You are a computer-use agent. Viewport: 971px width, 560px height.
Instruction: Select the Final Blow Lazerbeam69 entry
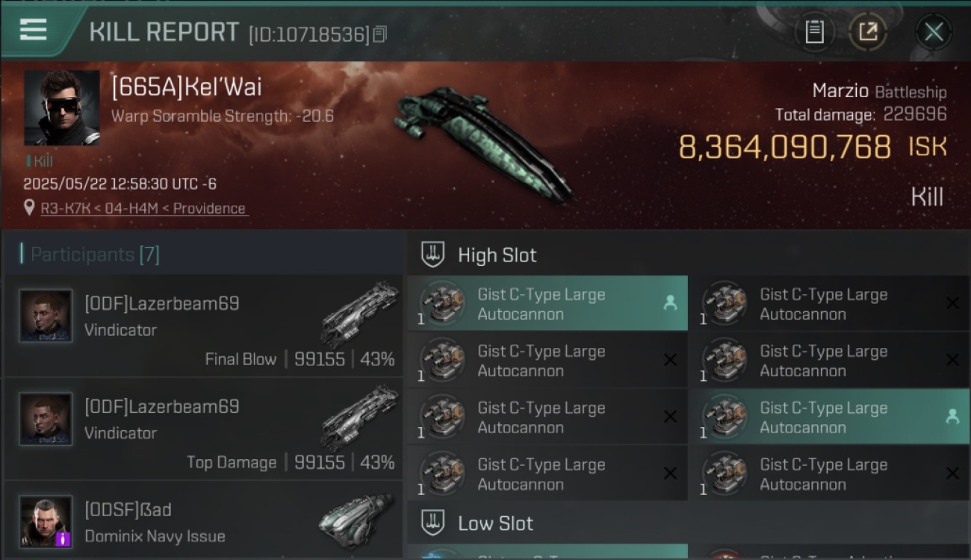(203, 326)
